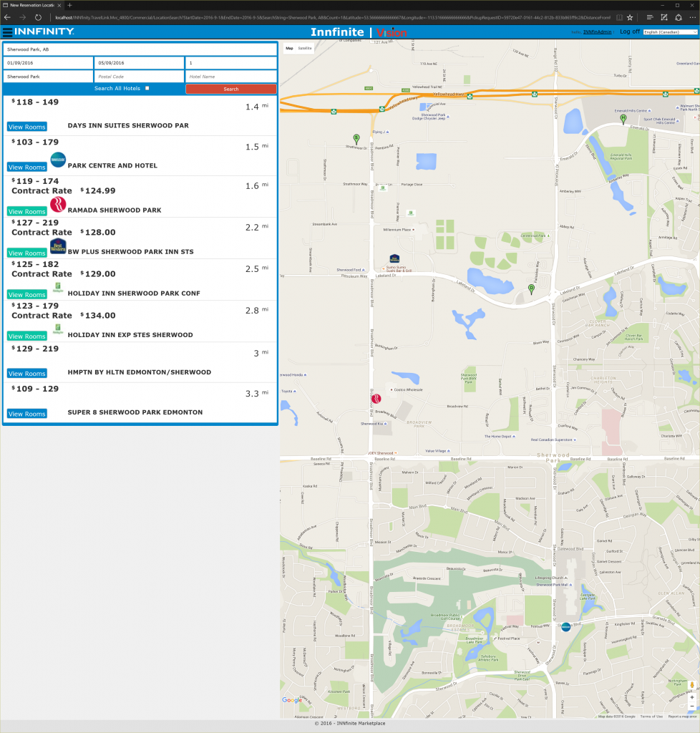Click the Google logo on the map
700x733 pixels.
292,700
